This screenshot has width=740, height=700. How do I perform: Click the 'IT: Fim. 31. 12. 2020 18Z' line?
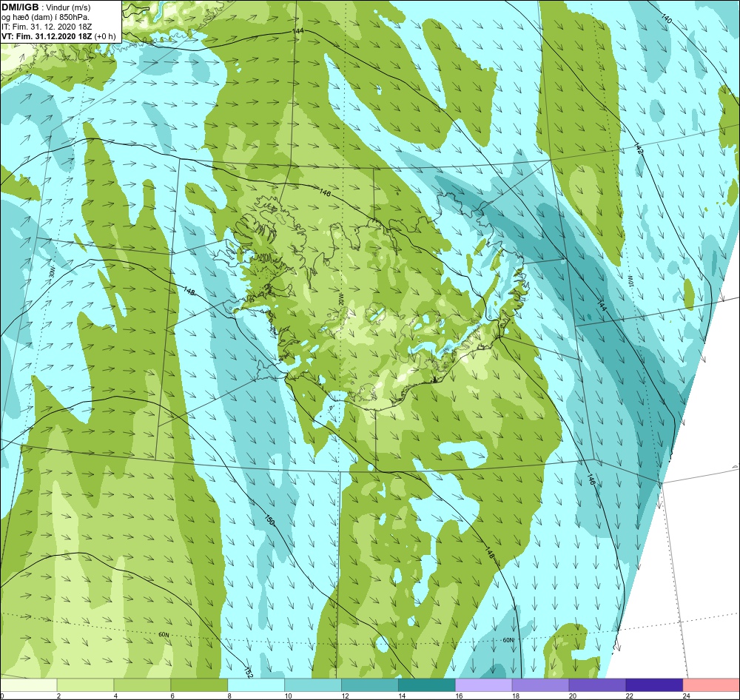pyautogui.click(x=47, y=27)
